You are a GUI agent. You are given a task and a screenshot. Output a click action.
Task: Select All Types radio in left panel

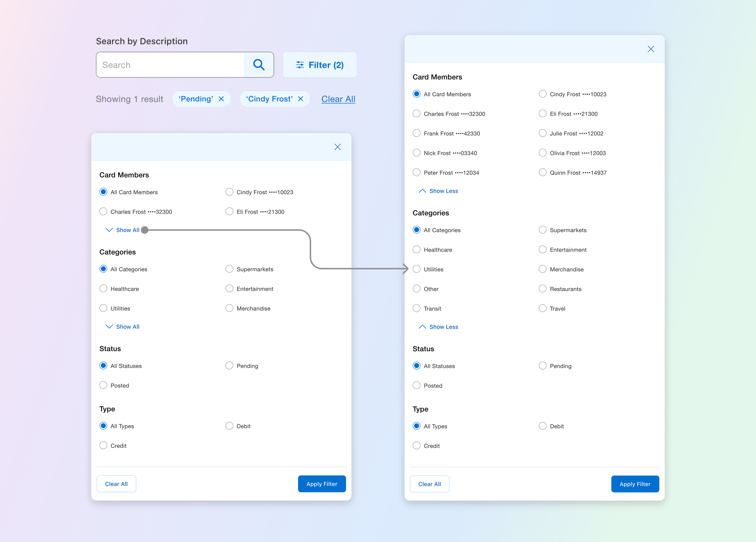(103, 426)
